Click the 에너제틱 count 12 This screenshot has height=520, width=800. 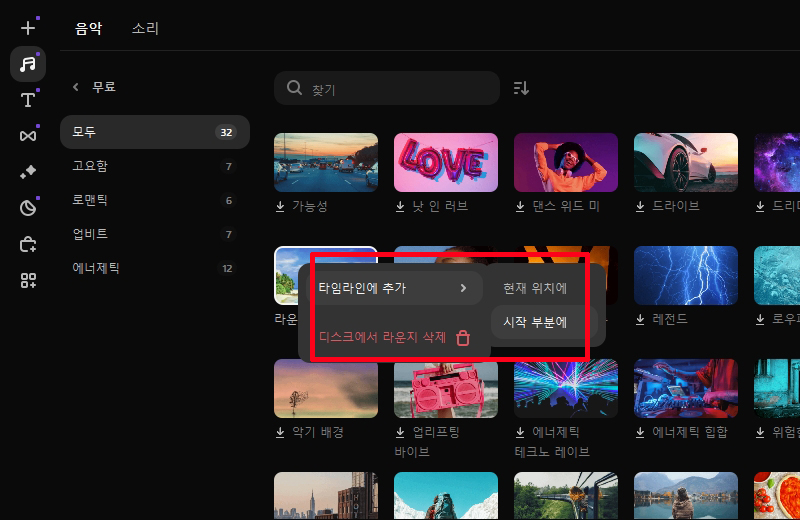pyautogui.click(x=227, y=268)
